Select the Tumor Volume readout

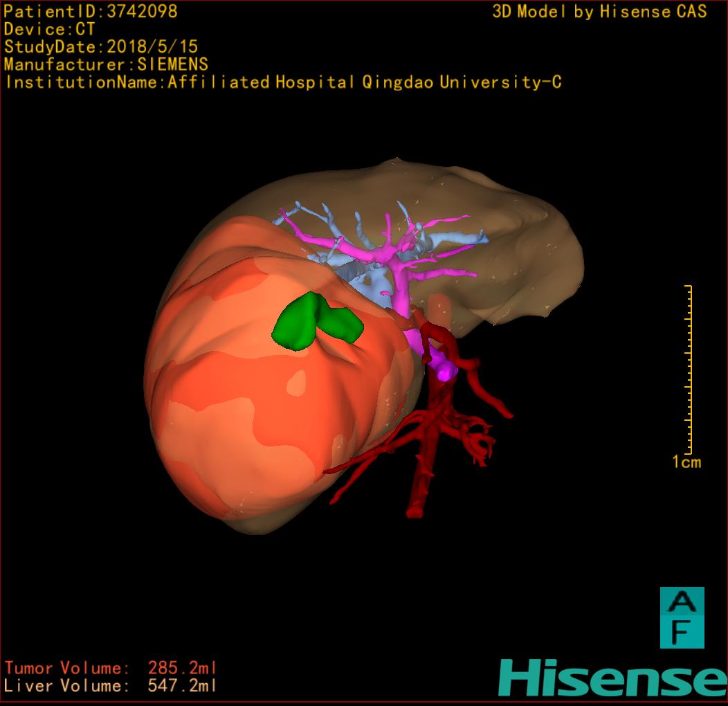coord(111,668)
